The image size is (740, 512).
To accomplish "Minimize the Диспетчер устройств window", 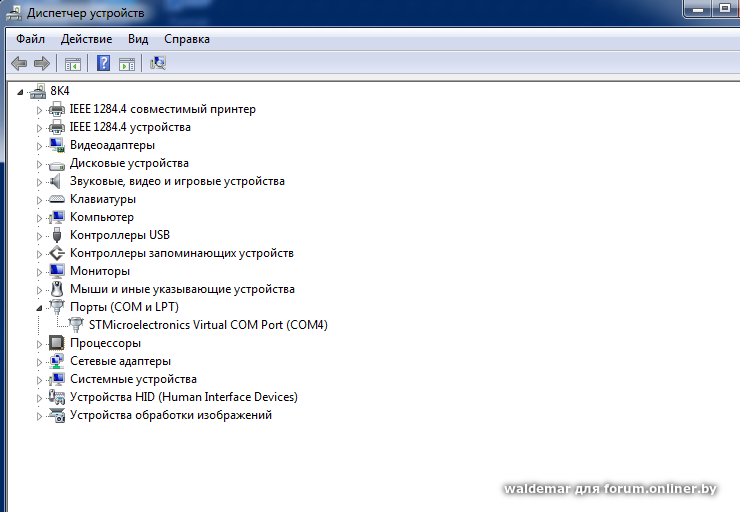I will tap(698, 8).
